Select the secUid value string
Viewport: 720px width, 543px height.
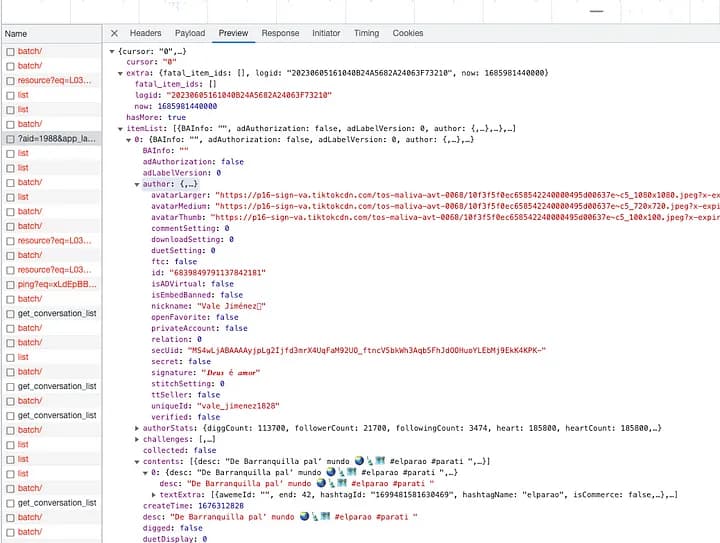(367, 350)
